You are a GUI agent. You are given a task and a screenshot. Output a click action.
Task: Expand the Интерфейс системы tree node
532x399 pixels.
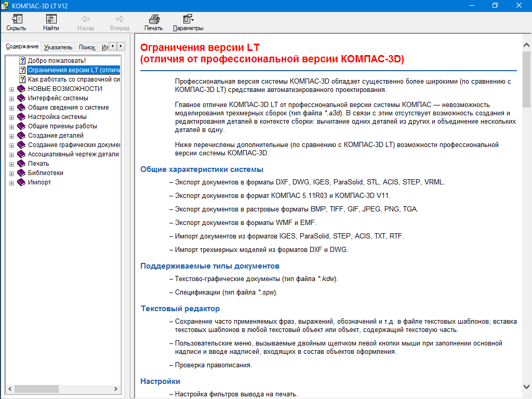(x=11, y=99)
